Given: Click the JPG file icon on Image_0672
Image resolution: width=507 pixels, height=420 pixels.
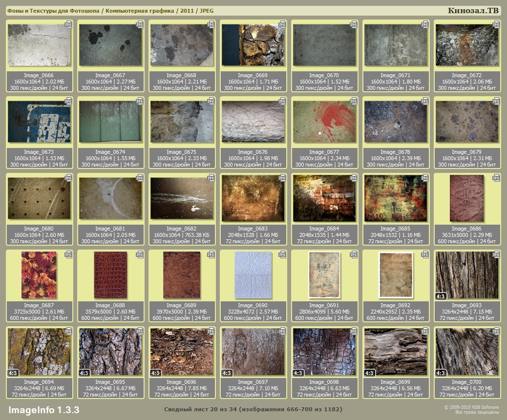Looking at the screenshot, I should [496, 24].
